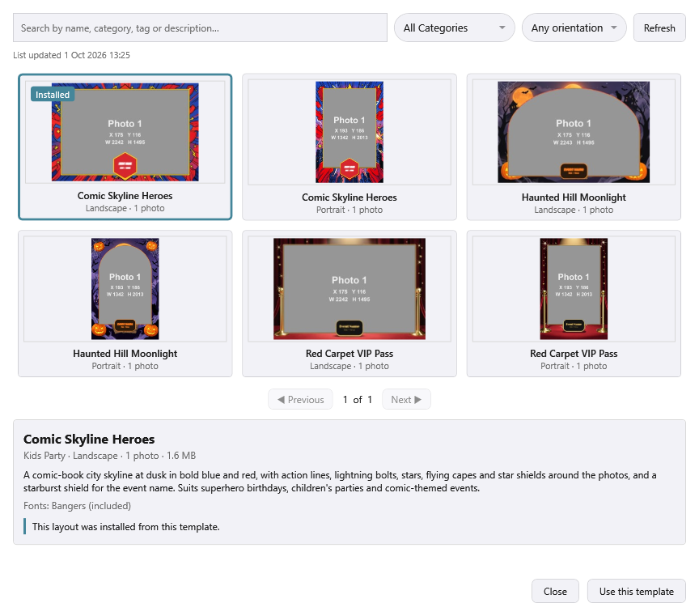This screenshot has height=616, width=699.
Task: Click the template search input field
Action: 200,28
